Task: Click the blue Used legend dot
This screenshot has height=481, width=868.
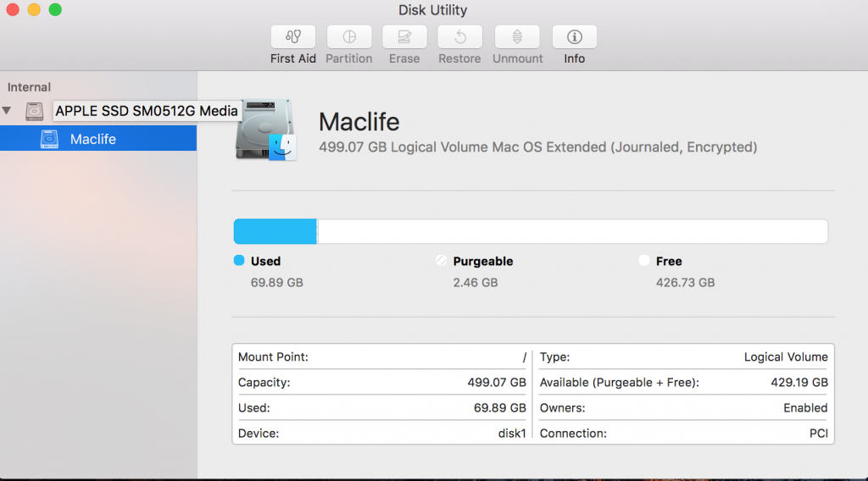Action: tap(239, 261)
